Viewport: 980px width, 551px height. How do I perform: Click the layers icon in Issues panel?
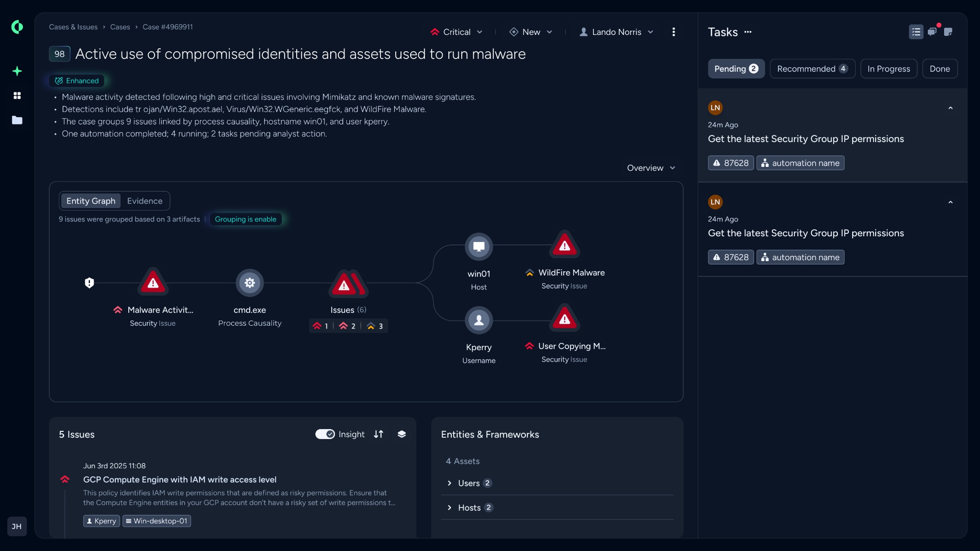(x=401, y=434)
